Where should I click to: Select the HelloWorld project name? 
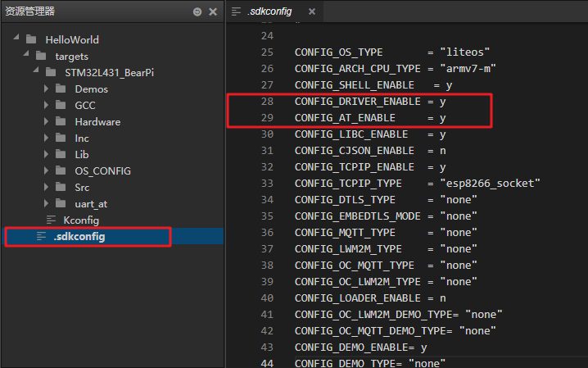(x=72, y=40)
